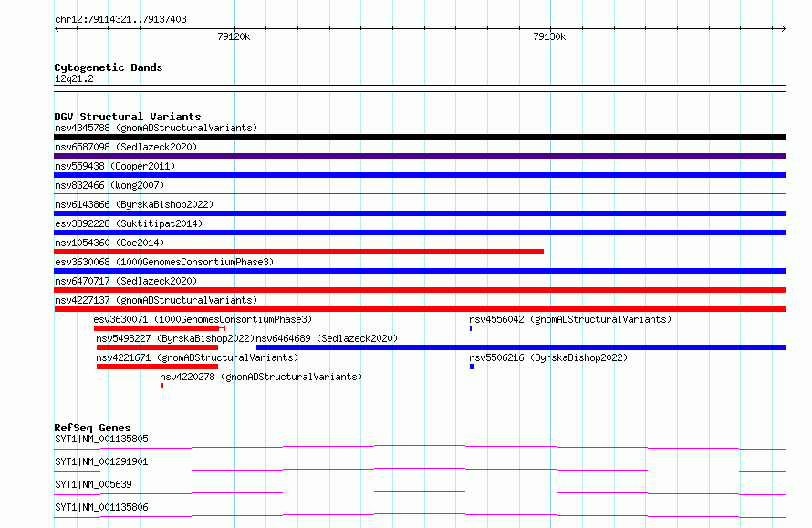The height and width of the screenshot is (528, 812).
Task: Click the purple nsv6587098 variant bar
Action: tap(420, 156)
